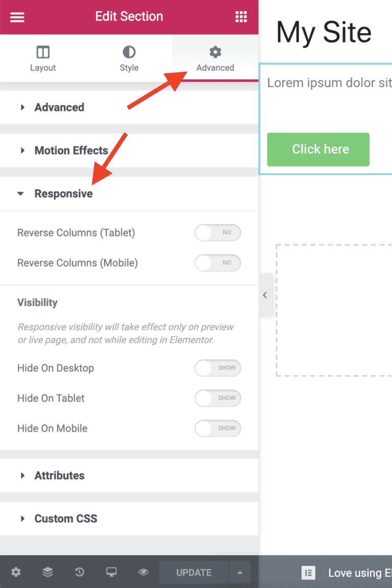Open the revision History icon
The image size is (392, 588).
80,572
